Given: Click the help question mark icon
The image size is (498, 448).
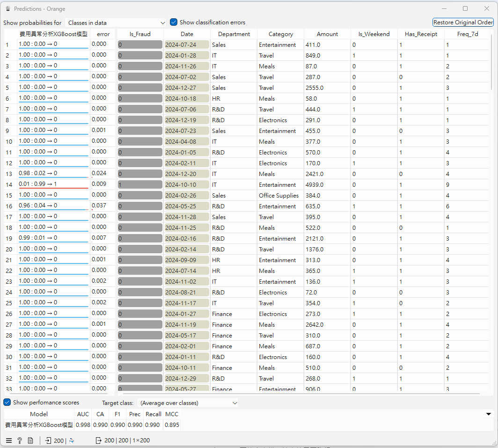Looking at the screenshot, I should 20,441.
